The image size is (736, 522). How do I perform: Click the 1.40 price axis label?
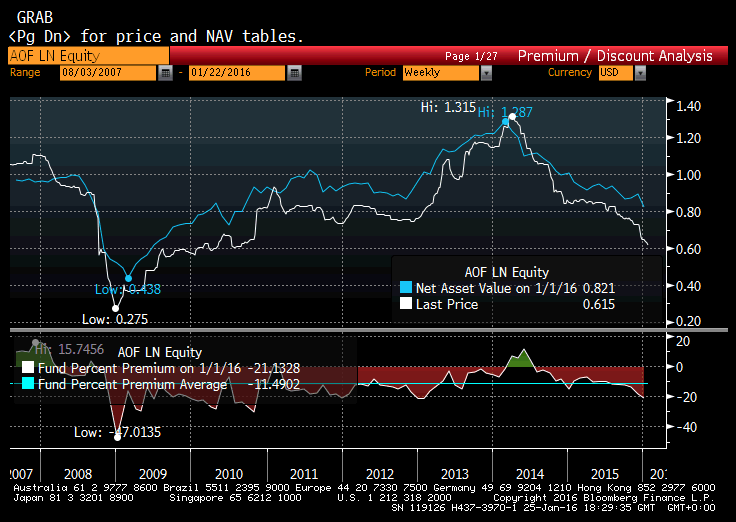tap(688, 106)
